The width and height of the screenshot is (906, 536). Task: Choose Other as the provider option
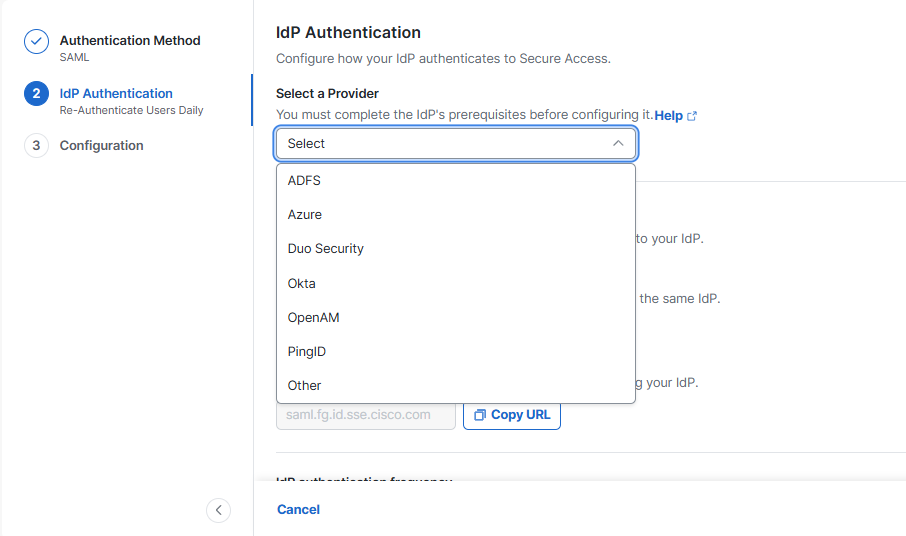click(305, 385)
